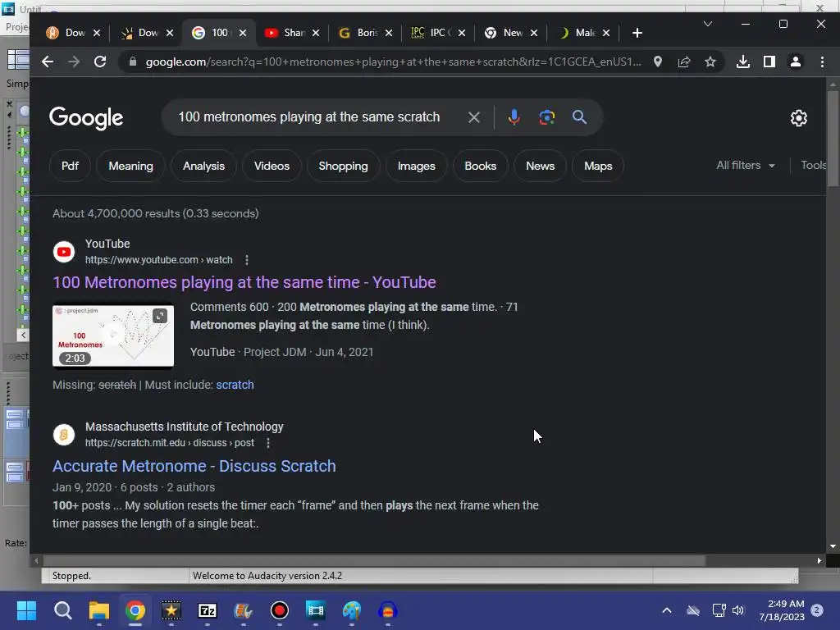Open options menu for YouTube result

(x=246, y=260)
